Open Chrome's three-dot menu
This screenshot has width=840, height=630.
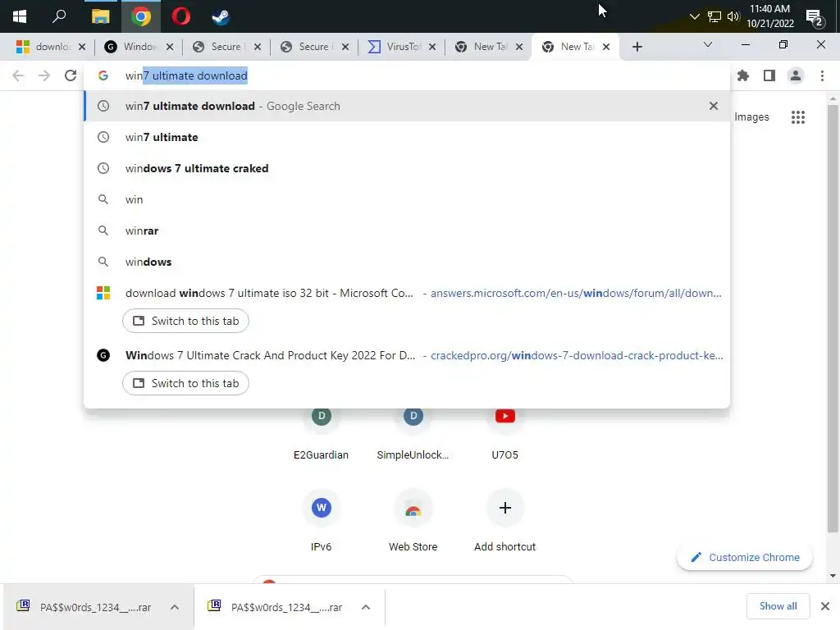[822, 75]
